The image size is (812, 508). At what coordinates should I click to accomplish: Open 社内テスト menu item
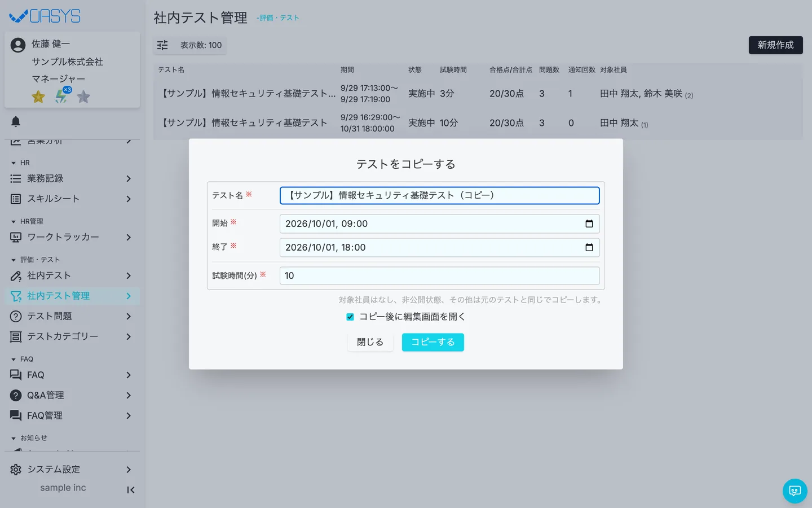point(72,275)
